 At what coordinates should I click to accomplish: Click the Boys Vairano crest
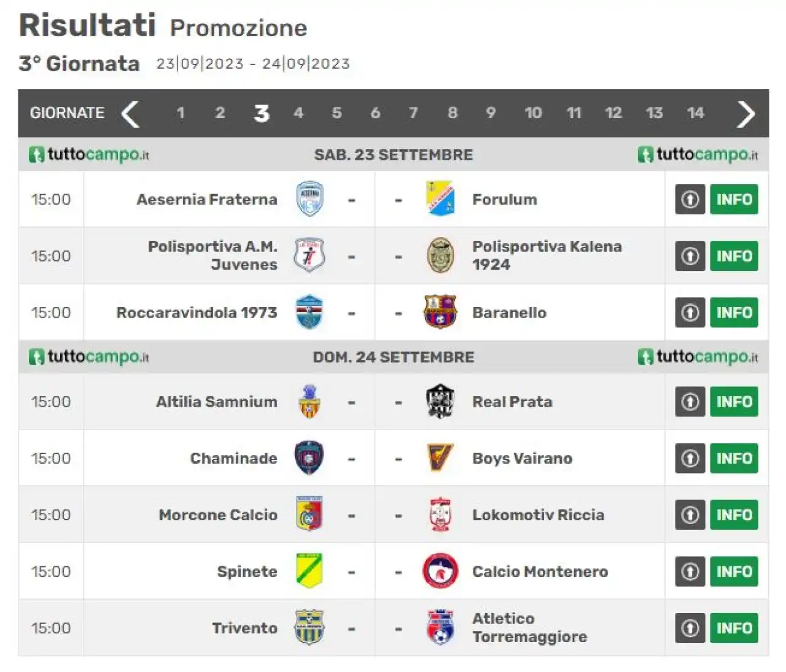pyautogui.click(x=440, y=458)
